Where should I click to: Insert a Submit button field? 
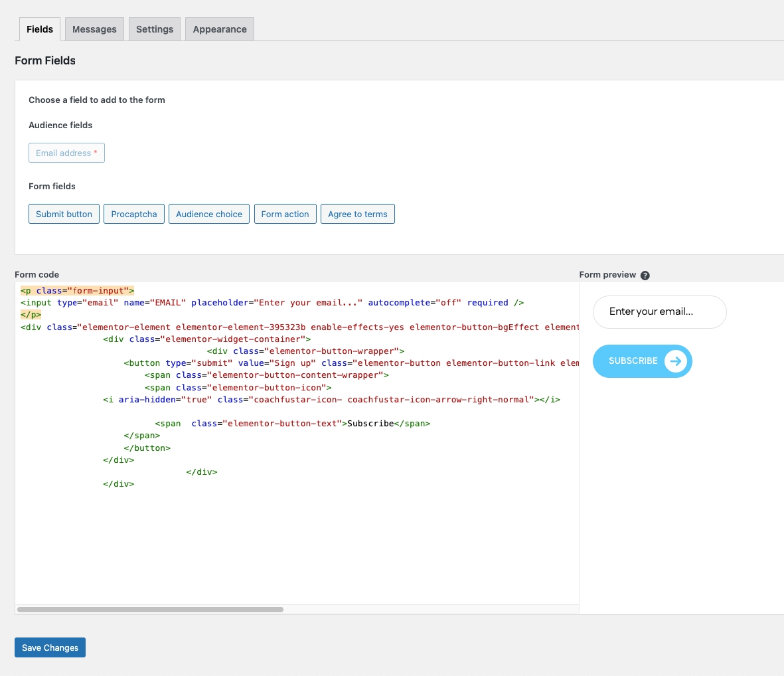[x=64, y=214]
